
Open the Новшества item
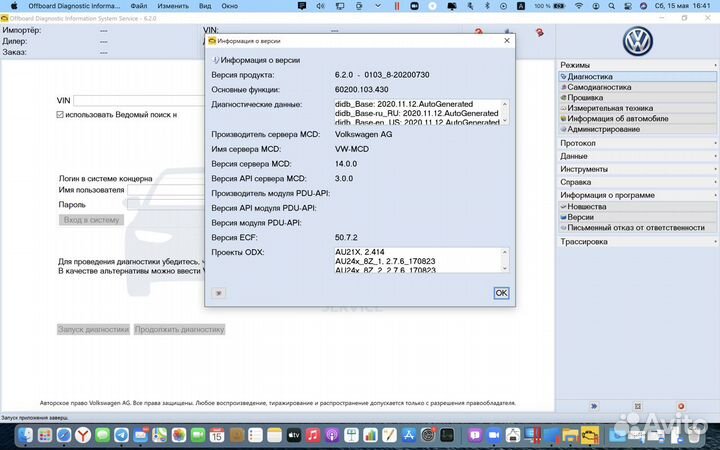[x=638, y=207]
